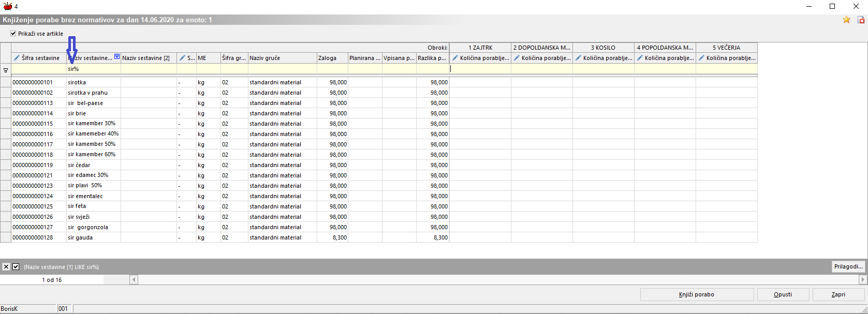868x314 pixels.
Task: Click the row selector for sirotka row
Action: pos(6,82)
